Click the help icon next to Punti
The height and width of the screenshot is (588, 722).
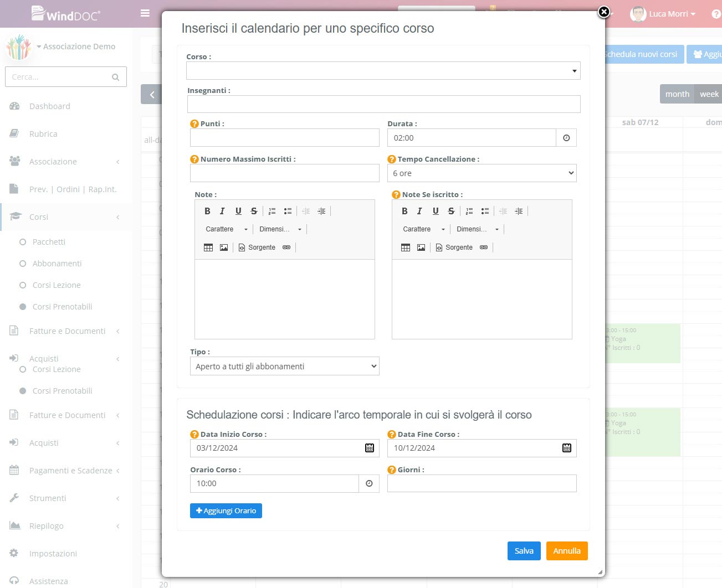tap(194, 124)
